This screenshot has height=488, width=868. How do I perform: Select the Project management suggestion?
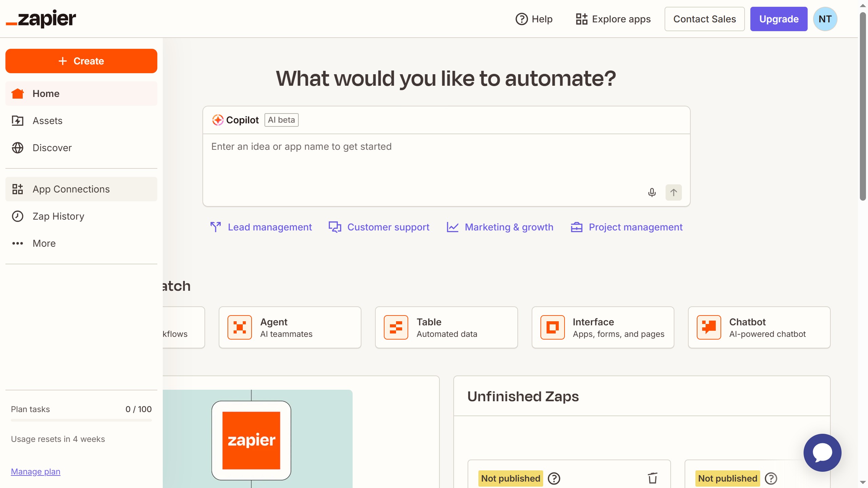pyautogui.click(x=627, y=227)
